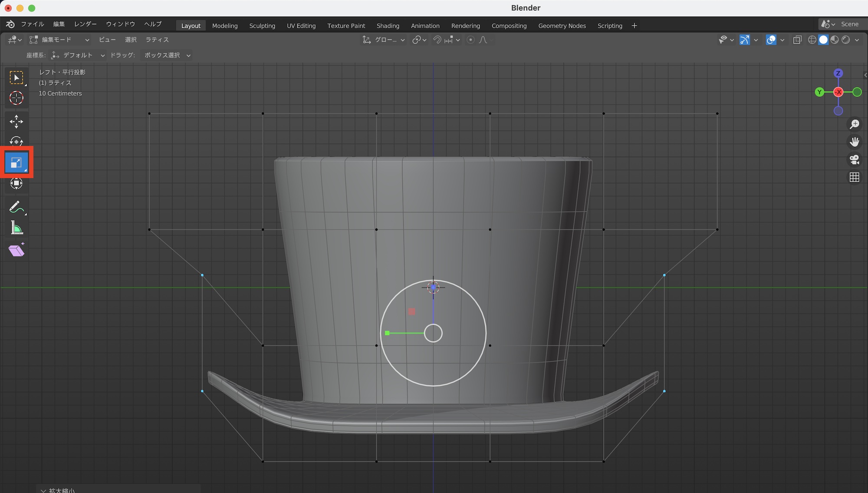Select the Measure ruler tool
The image size is (868, 493).
[16, 228]
